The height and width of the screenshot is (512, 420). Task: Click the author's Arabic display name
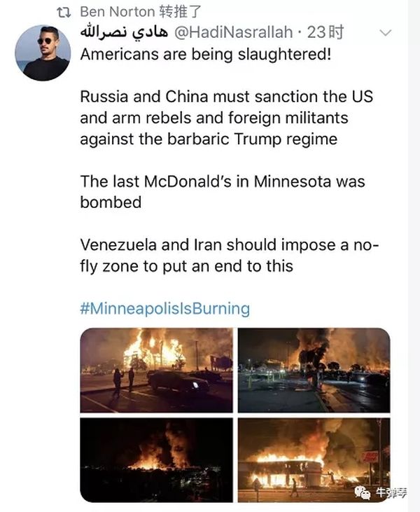point(122,32)
